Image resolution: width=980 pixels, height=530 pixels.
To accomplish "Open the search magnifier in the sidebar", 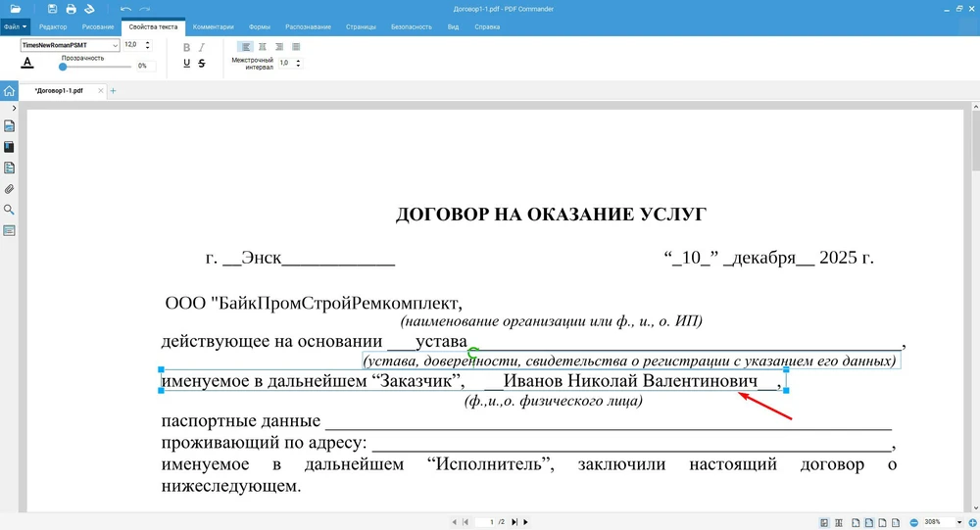I will point(10,210).
